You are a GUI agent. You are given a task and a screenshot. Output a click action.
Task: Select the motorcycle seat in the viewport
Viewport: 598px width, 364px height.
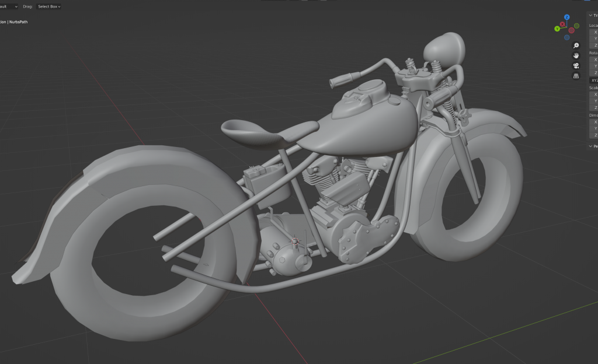click(x=251, y=131)
